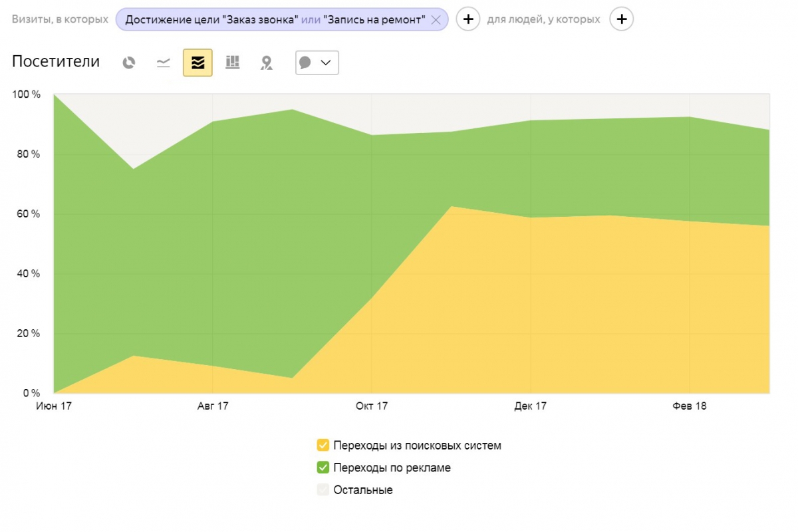Click the "Остальные" legend label

pos(363,490)
